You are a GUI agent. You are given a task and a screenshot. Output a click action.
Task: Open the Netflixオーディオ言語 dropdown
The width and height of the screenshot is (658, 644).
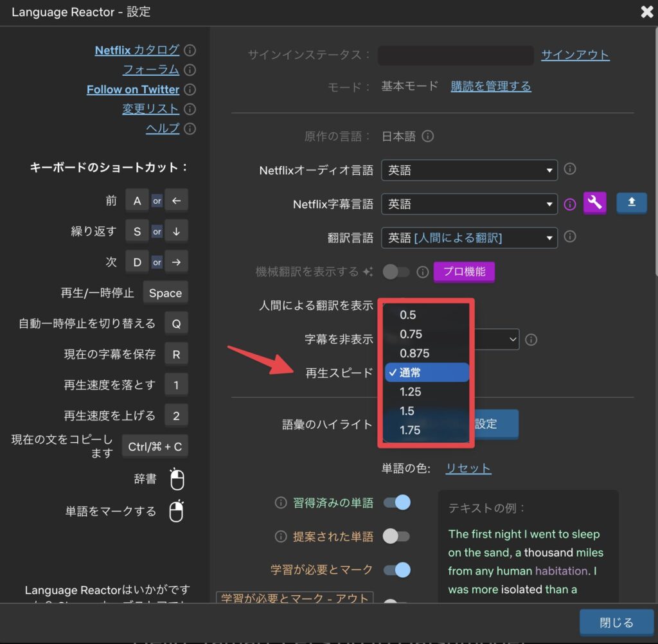point(469,170)
